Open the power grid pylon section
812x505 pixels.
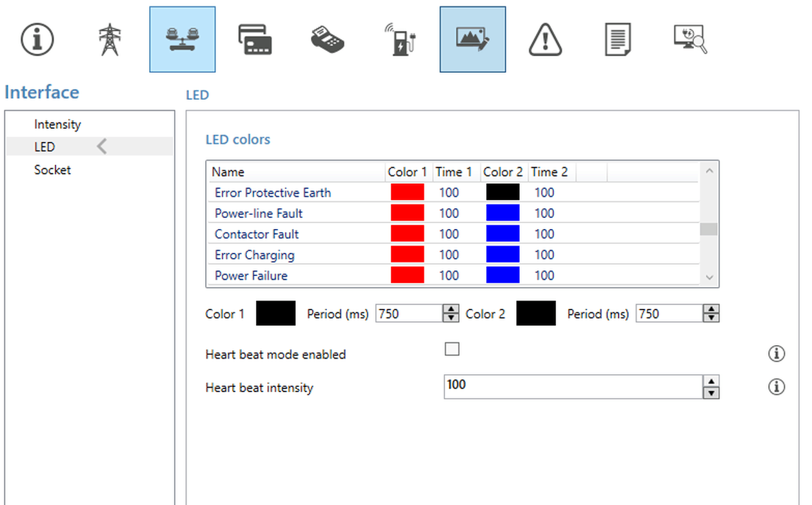(x=110, y=39)
